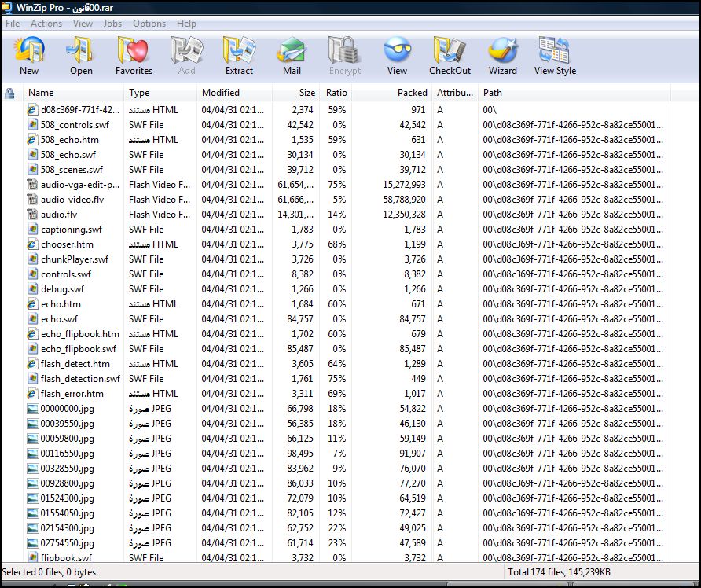
Task: Click the HTML icon of 508_echo.htm
Action: tap(31, 139)
